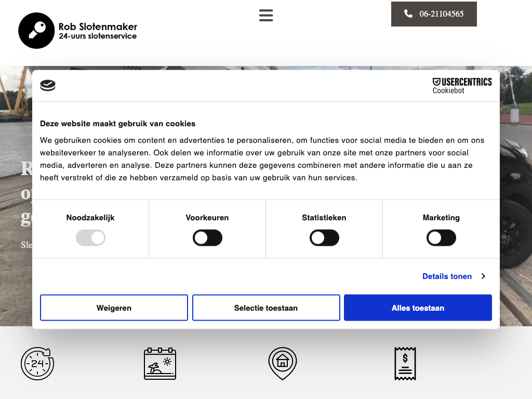The image size is (532, 399).
Task: Expand cookie details via Details tonen
Action: [447, 276]
